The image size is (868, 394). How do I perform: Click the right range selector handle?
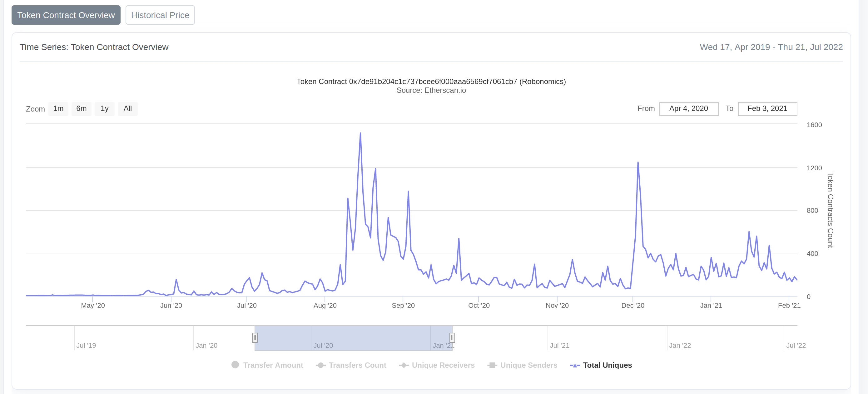point(452,338)
